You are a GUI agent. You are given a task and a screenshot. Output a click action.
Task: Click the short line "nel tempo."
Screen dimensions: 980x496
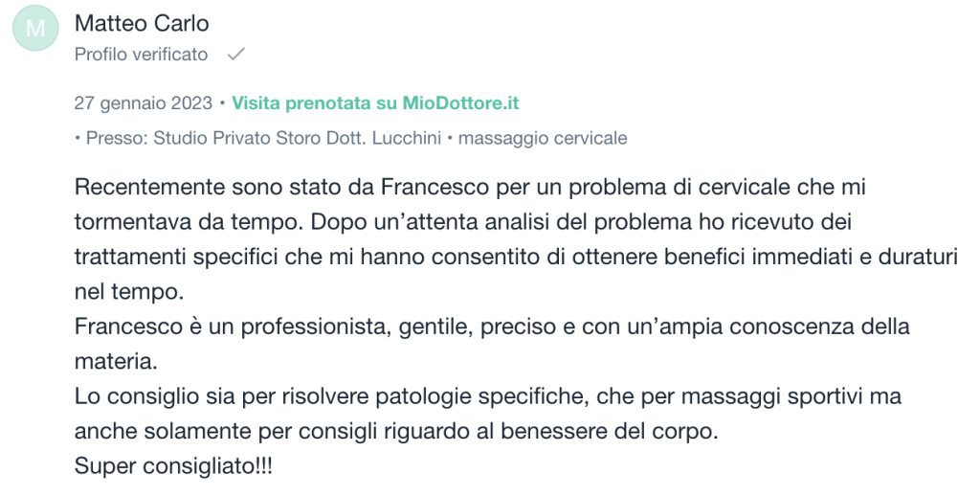(126, 291)
